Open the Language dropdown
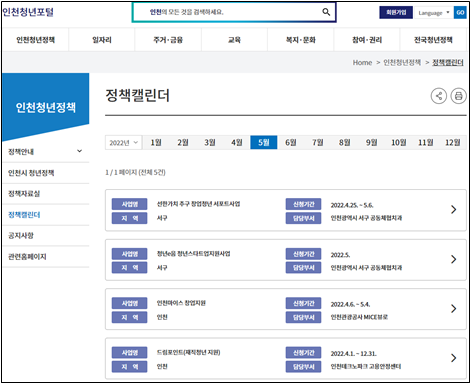 [433, 13]
